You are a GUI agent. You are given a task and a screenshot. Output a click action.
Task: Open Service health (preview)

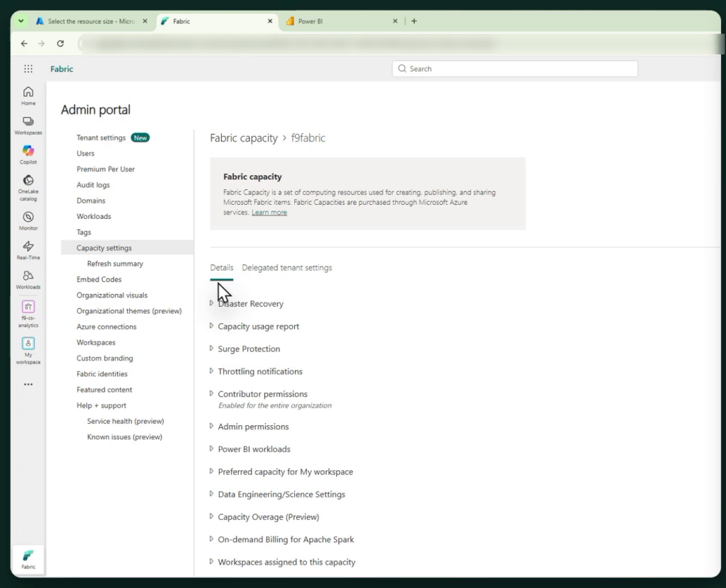(x=125, y=421)
